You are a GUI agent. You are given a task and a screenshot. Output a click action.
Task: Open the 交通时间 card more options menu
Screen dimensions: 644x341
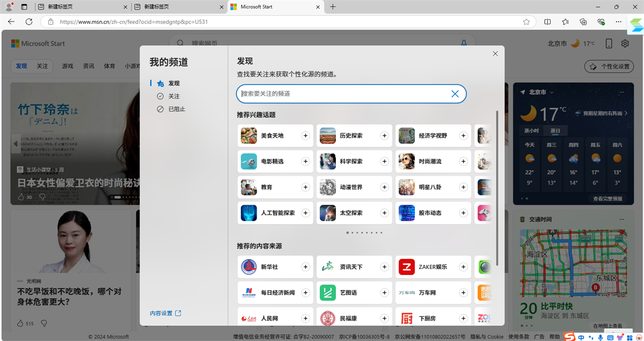click(x=622, y=220)
